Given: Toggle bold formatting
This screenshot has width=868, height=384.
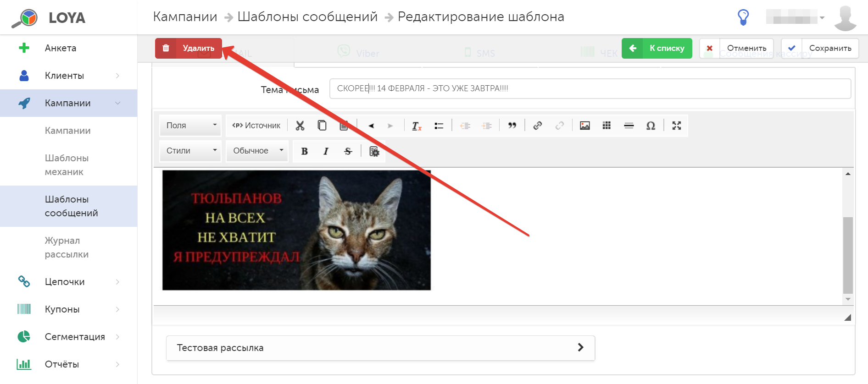Looking at the screenshot, I should coord(305,151).
